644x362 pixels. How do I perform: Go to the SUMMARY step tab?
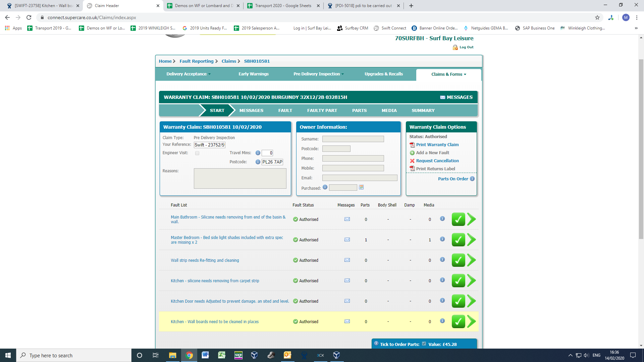point(423,110)
